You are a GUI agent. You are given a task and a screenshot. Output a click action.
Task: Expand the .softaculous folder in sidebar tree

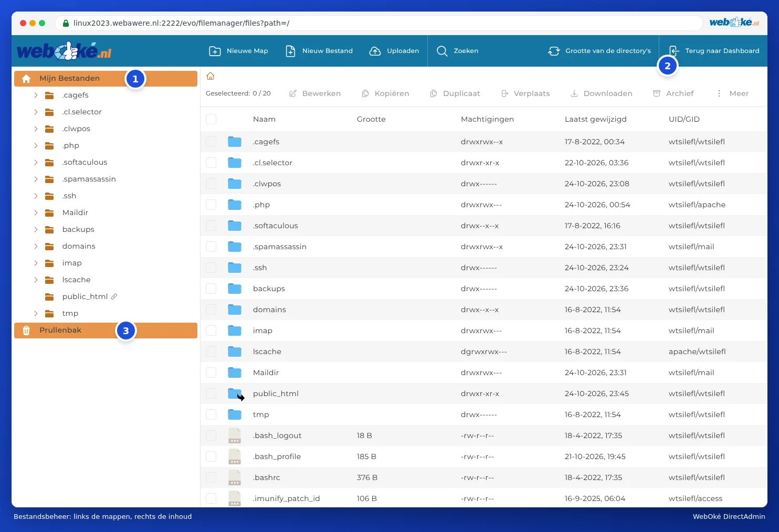(x=36, y=162)
